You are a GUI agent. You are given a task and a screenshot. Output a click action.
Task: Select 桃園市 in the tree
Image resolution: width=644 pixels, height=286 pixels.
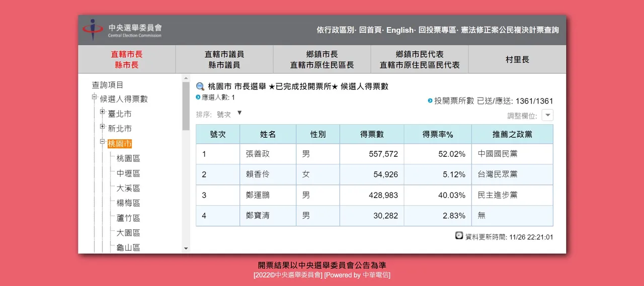pyautogui.click(x=120, y=144)
